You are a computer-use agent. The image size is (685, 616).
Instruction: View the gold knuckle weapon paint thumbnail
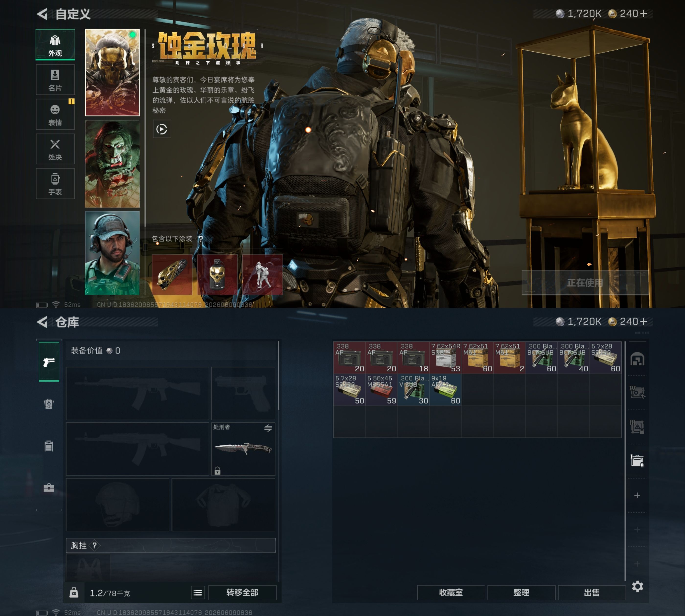click(172, 275)
